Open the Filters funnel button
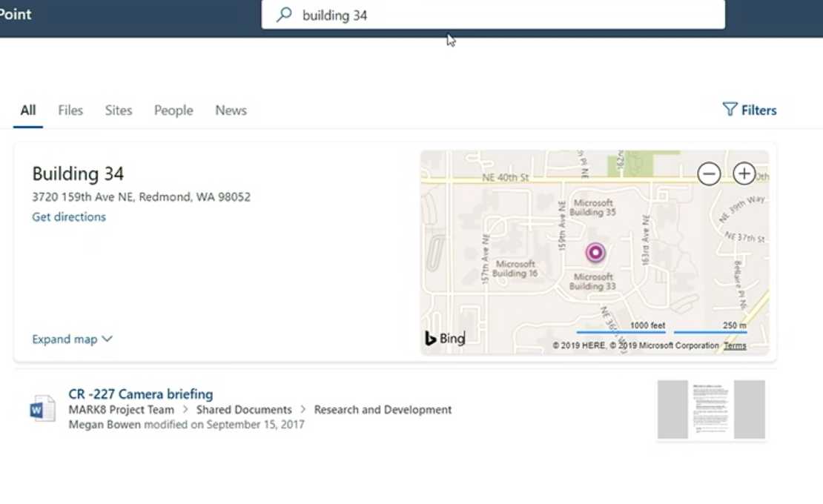Image resolution: width=823 pixels, height=504 pixels. click(x=750, y=110)
